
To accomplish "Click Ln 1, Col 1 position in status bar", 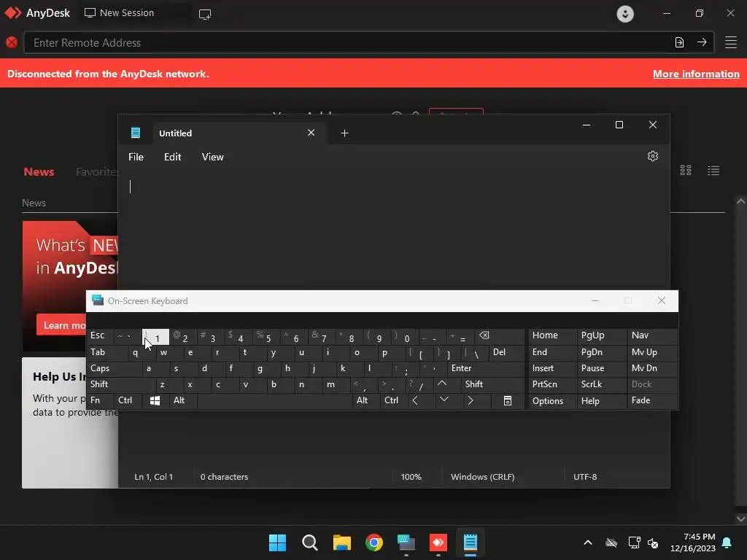I will pyautogui.click(x=153, y=477).
